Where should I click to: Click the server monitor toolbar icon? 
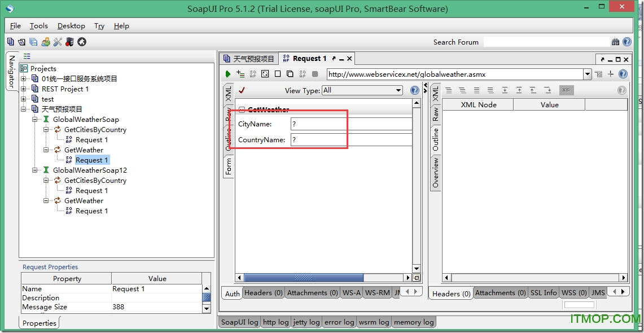coord(69,41)
